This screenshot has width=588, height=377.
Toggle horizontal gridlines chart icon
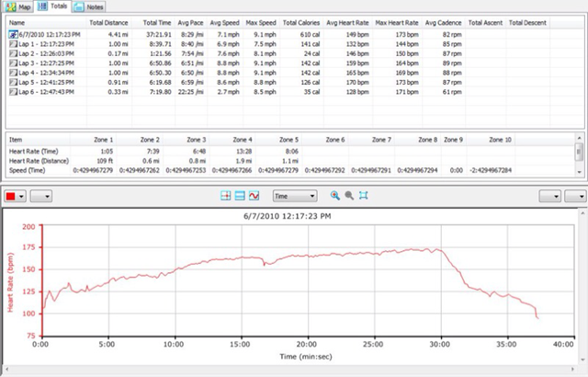tap(240, 196)
